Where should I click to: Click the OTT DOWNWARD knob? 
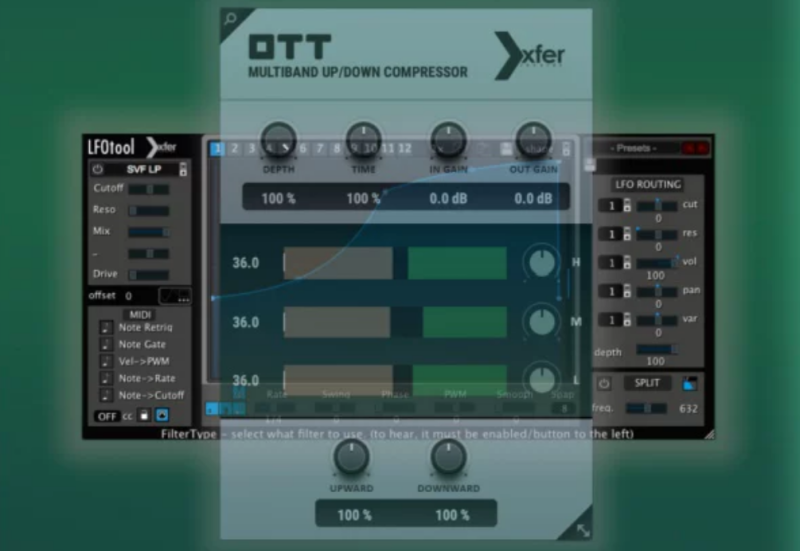click(x=448, y=458)
